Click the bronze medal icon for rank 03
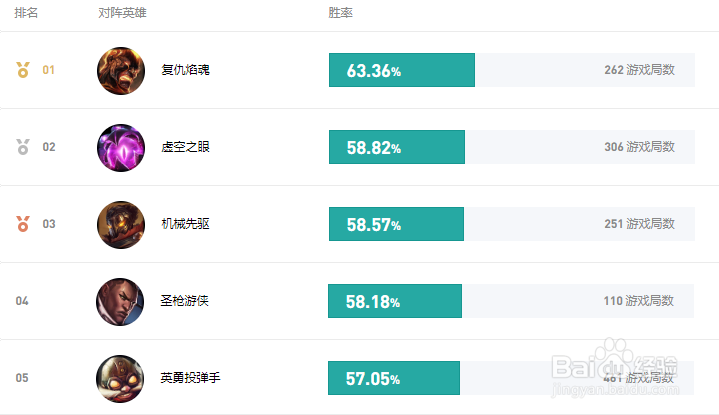The image size is (719, 415). click(x=23, y=224)
